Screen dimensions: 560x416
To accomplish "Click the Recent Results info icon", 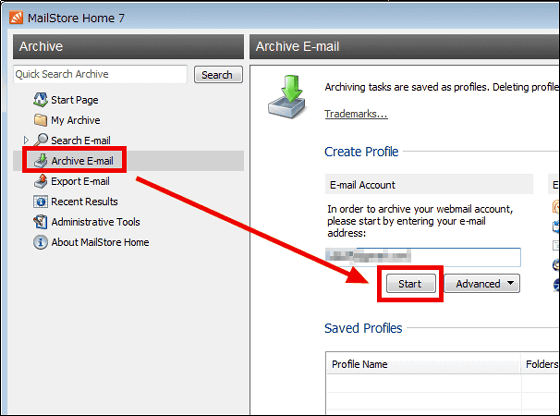I will (x=40, y=201).
